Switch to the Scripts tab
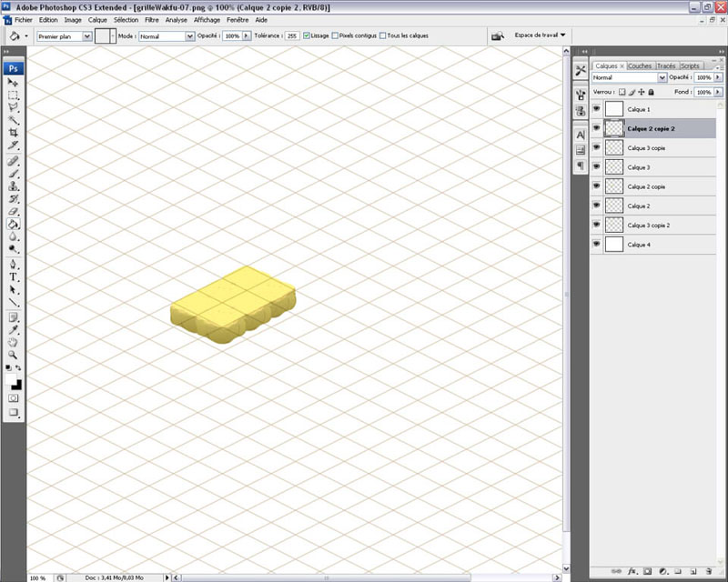 690,65
